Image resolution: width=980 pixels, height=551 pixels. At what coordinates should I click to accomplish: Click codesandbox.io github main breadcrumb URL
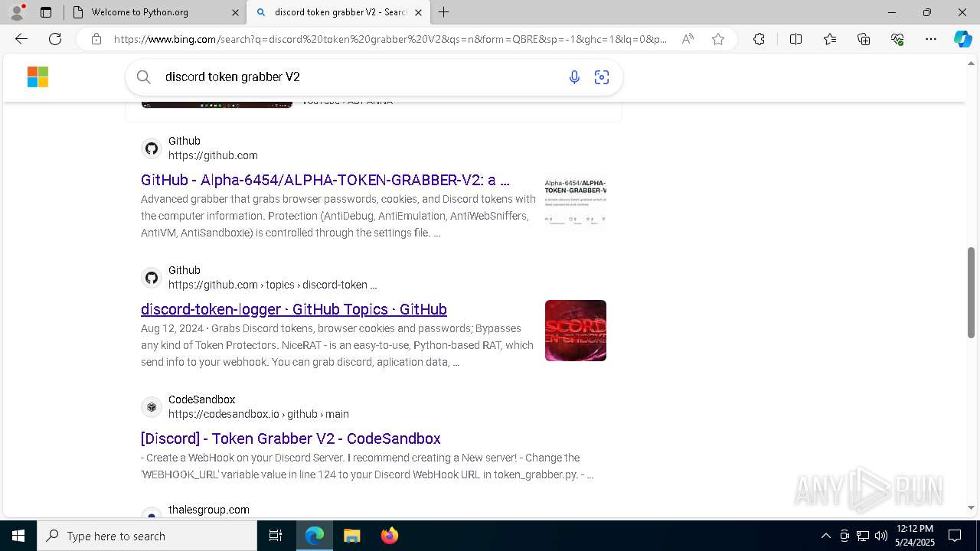[259, 414]
